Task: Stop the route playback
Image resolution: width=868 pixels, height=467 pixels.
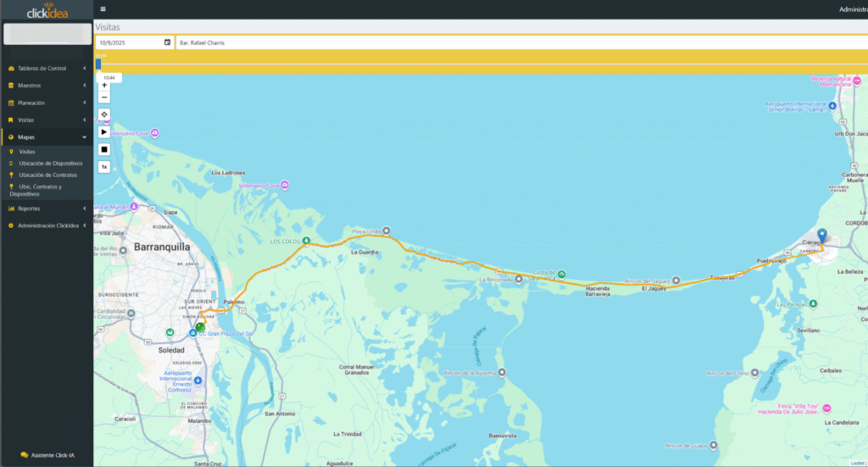Action: [104, 149]
